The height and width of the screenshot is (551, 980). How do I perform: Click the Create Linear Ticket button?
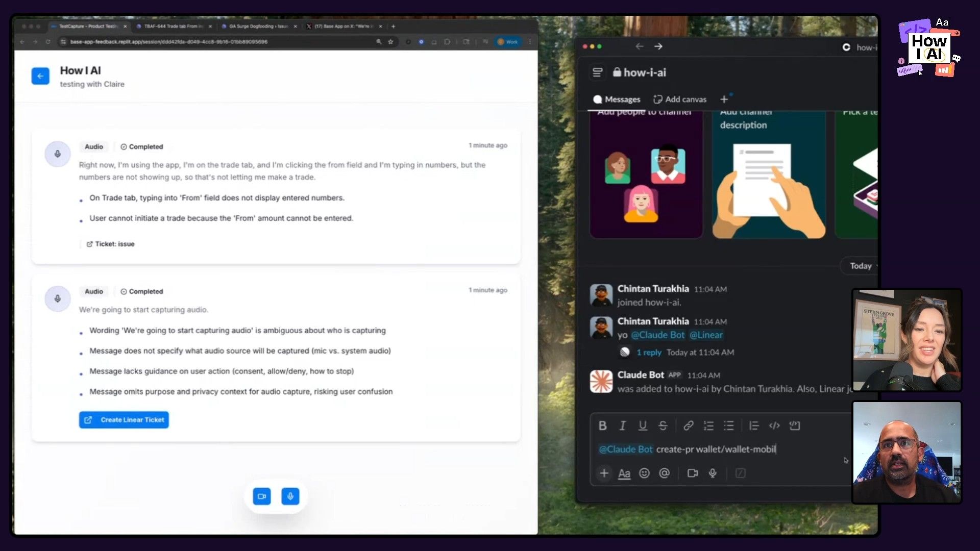click(x=124, y=420)
